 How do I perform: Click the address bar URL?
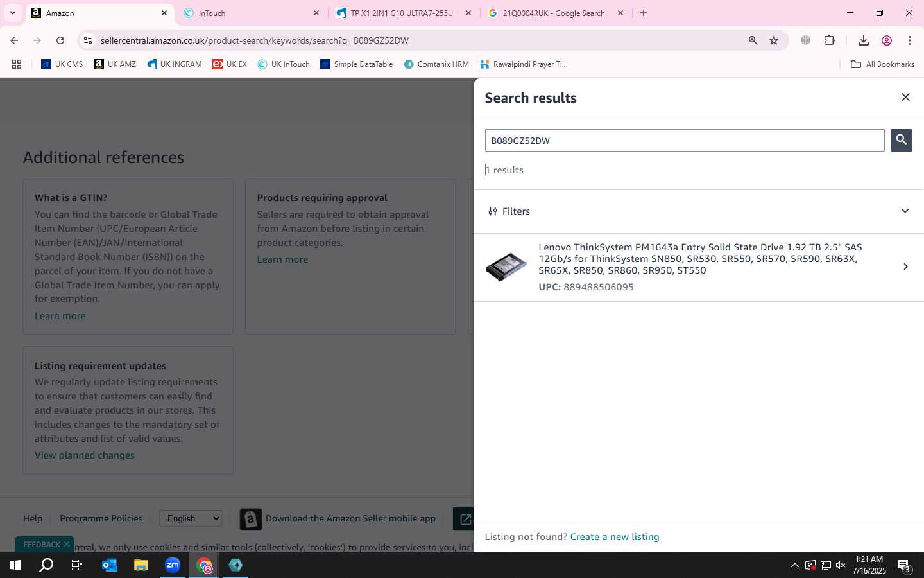click(255, 40)
